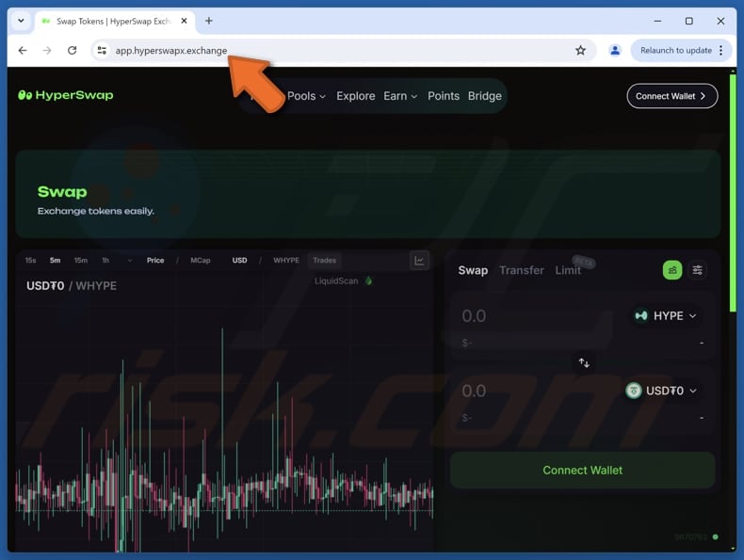
Task: Open the USD₮0 token selector dropdown
Action: [662, 391]
